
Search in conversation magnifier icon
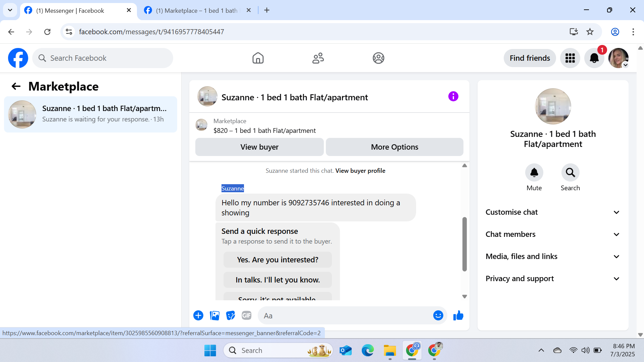[x=570, y=172]
